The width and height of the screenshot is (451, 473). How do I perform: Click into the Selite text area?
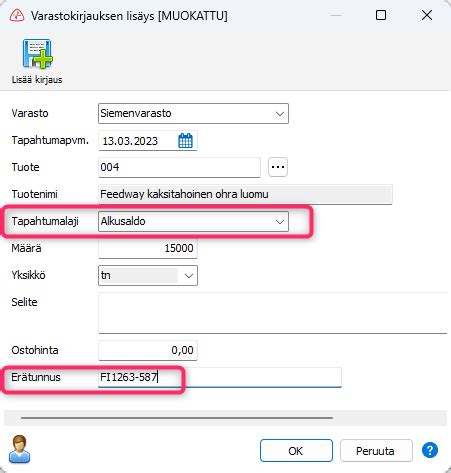[x=273, y=313]
